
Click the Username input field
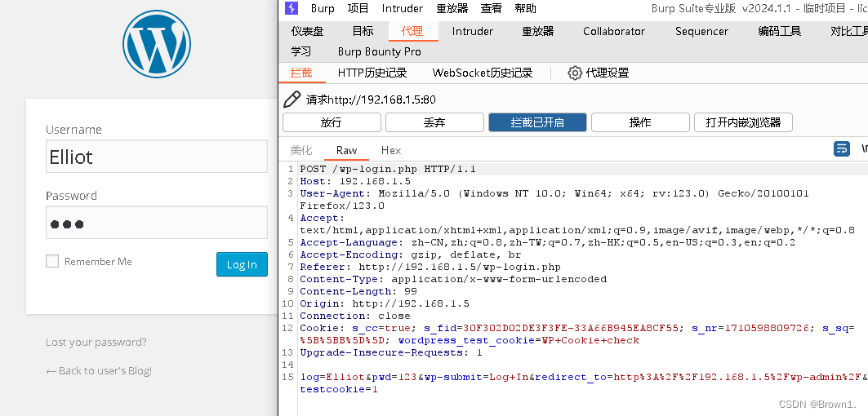point(157,157)
